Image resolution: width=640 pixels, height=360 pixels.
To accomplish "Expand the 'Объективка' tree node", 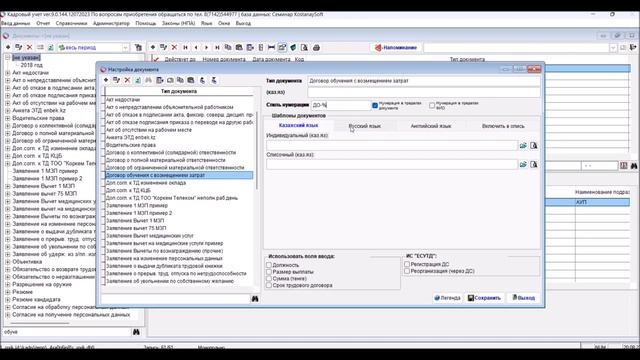I will [7, 262].
